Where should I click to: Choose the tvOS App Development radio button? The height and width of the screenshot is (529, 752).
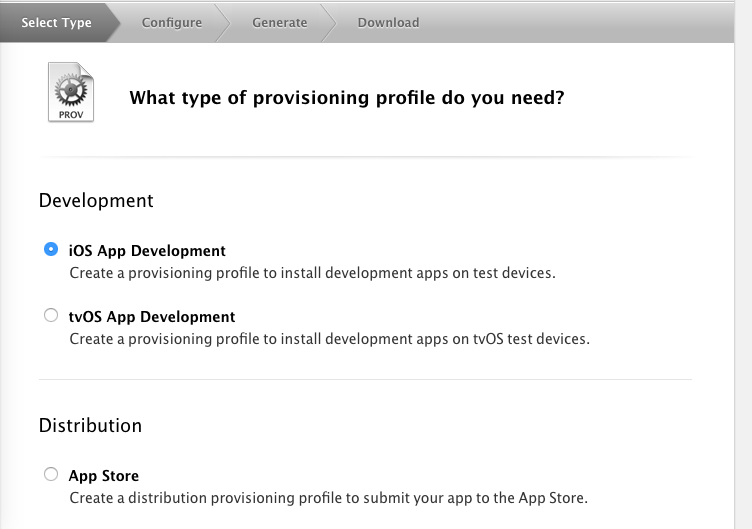(x=51, y=315)
